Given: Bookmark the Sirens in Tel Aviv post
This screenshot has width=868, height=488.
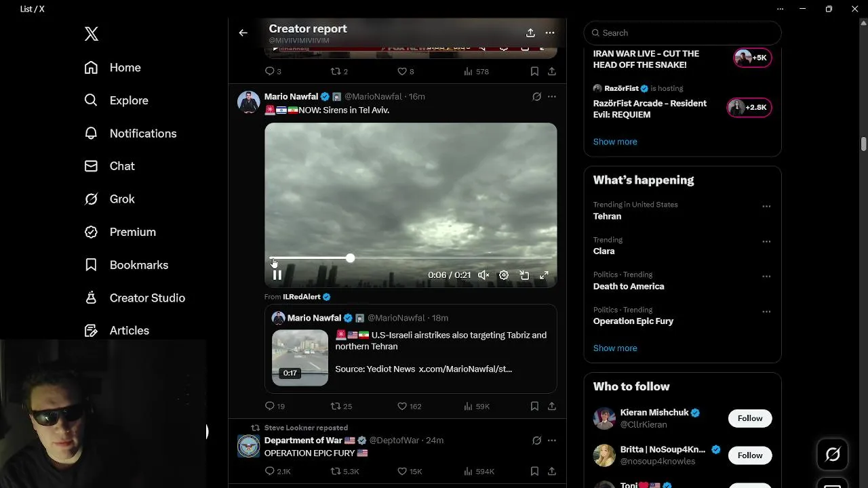Looking at the screenshot, I should 534,406.
